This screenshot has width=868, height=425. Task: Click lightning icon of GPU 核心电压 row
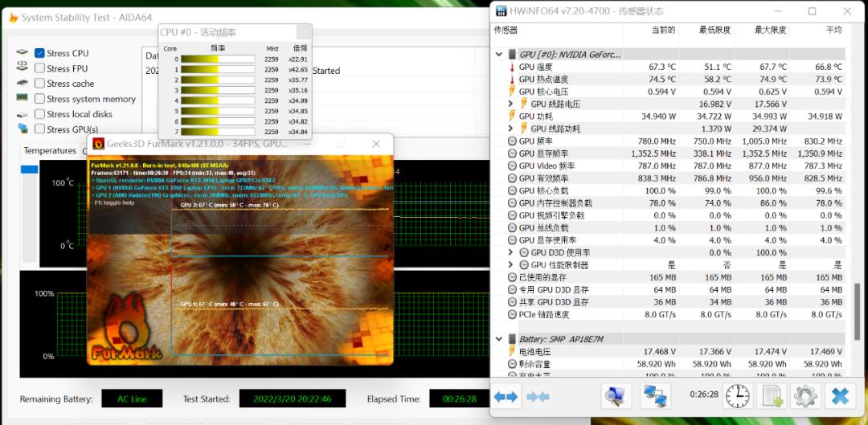point(513,92)
